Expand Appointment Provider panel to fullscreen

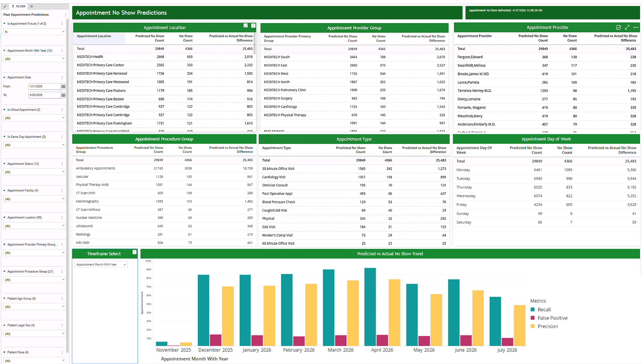(x=627, y=27)
